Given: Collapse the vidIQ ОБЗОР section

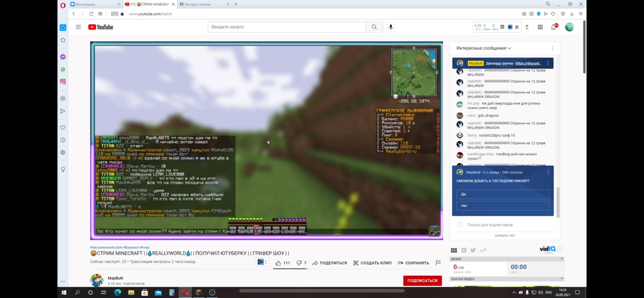Looking at the screenshot, I should (x=561, y=259).
